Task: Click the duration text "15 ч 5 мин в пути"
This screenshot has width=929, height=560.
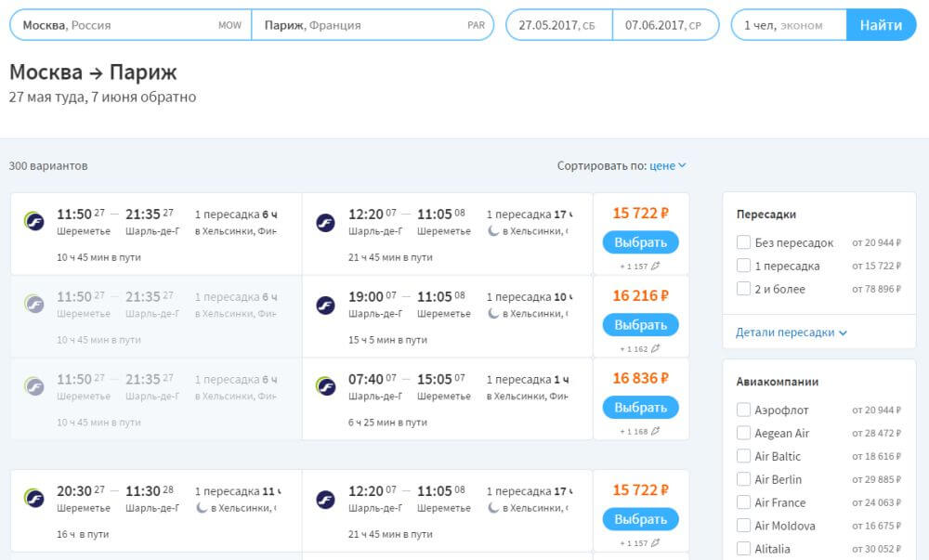Action: pyautogui.click(x=387, y=340)
